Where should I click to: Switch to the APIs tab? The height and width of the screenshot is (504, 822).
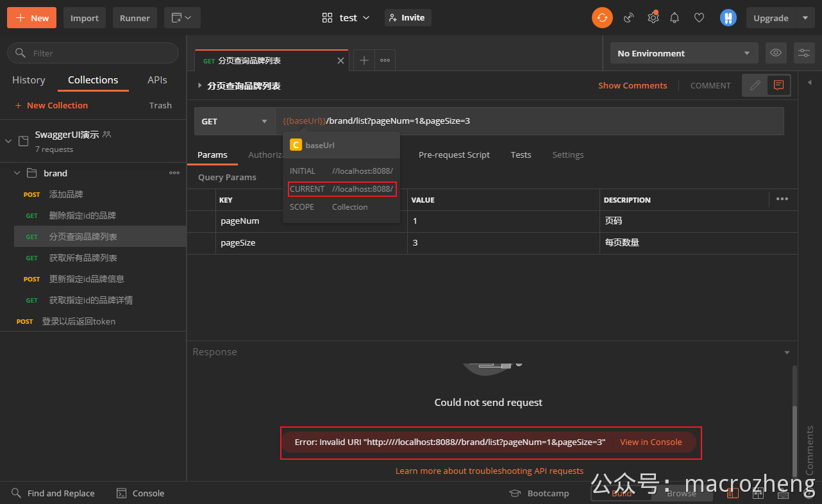coord(157,80)
